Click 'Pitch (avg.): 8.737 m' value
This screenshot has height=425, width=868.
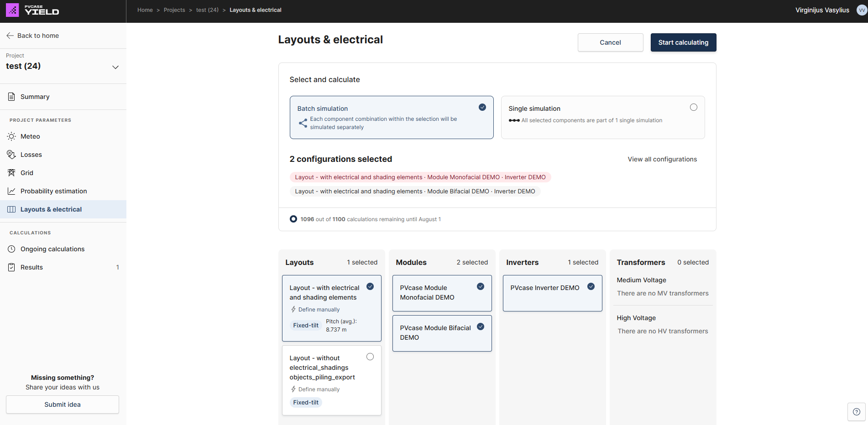(x=341, y=326)
